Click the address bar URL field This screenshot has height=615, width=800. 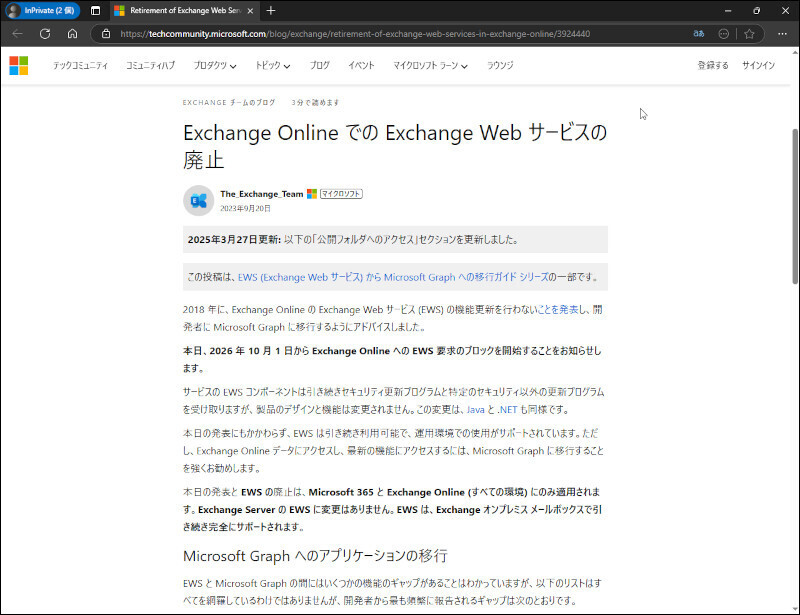coord(355,34)
